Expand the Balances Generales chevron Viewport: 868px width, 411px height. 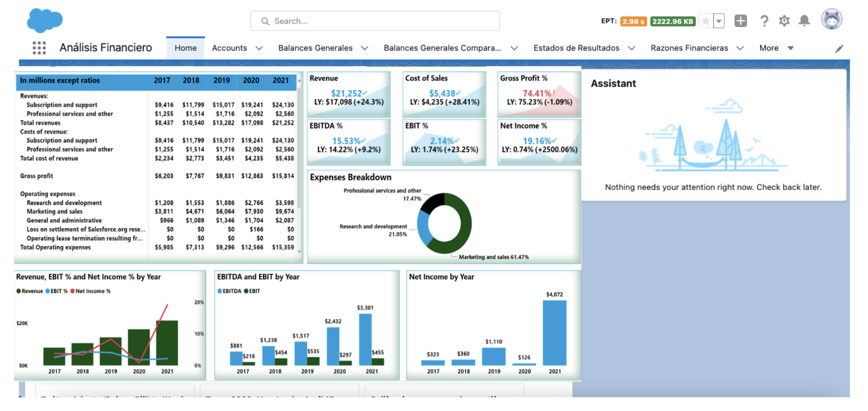pyautogui.click(x=364, y=48)
